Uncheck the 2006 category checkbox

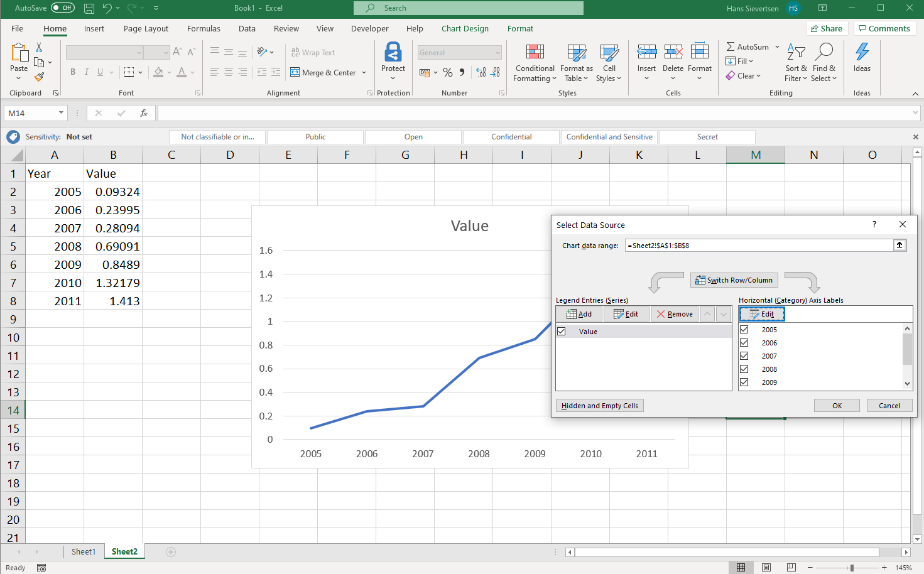tap(744, 343)
